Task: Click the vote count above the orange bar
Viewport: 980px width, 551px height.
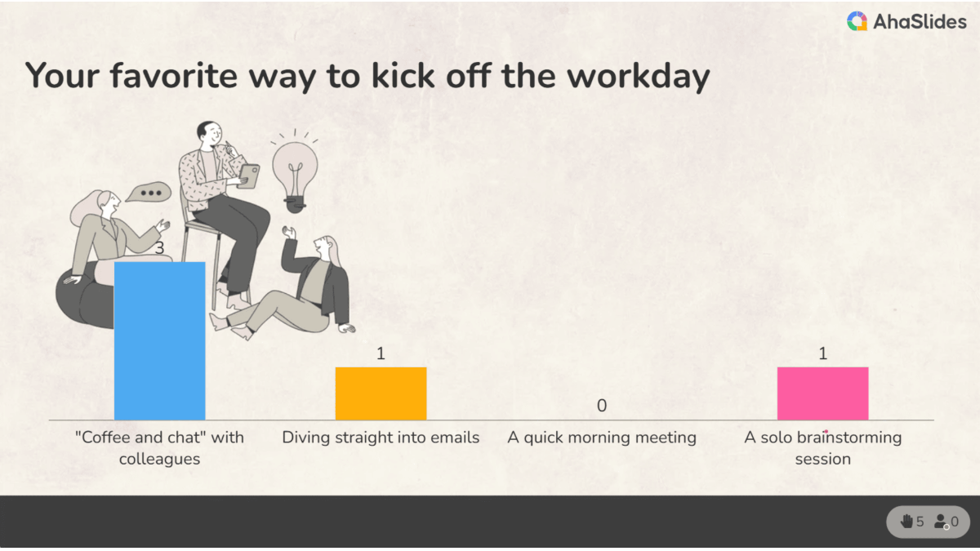Action: [381, 353]
